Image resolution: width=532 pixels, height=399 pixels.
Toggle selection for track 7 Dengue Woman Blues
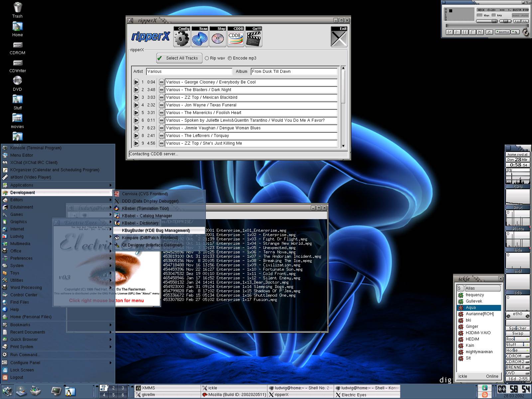coord(161,128)
